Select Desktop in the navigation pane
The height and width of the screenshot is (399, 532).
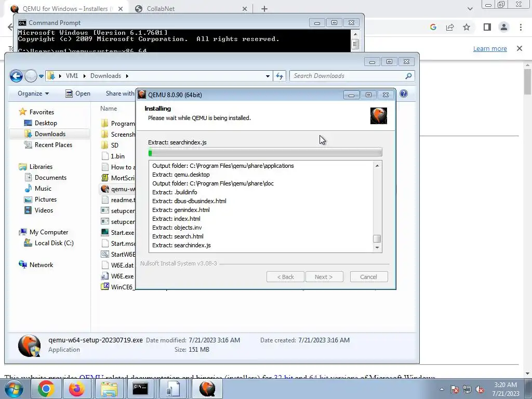pos(41,123)
